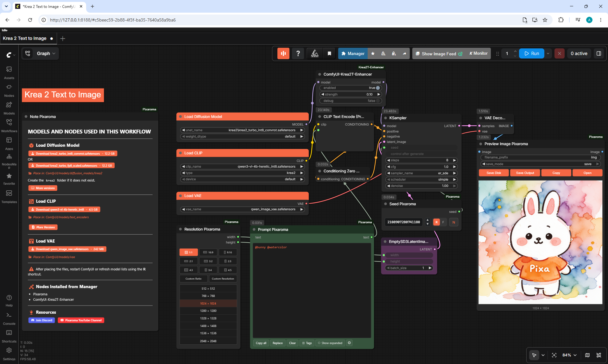Open ComfyUI Settings

9,354
